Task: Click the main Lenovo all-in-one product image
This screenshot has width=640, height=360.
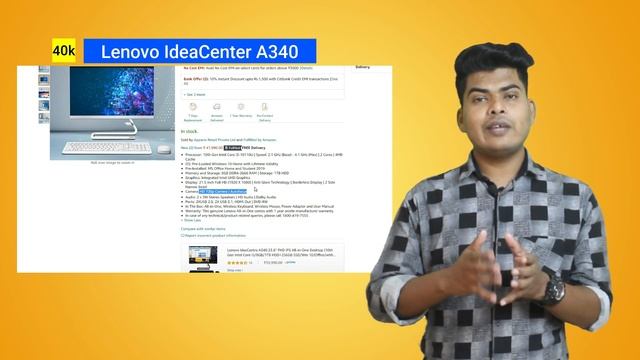Action: [x=112, y=113]
